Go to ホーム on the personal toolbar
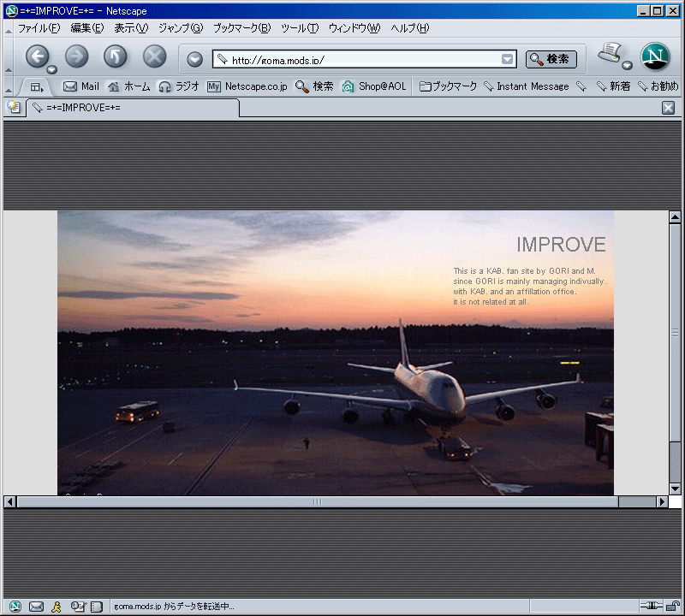 [x=129, y=86]
